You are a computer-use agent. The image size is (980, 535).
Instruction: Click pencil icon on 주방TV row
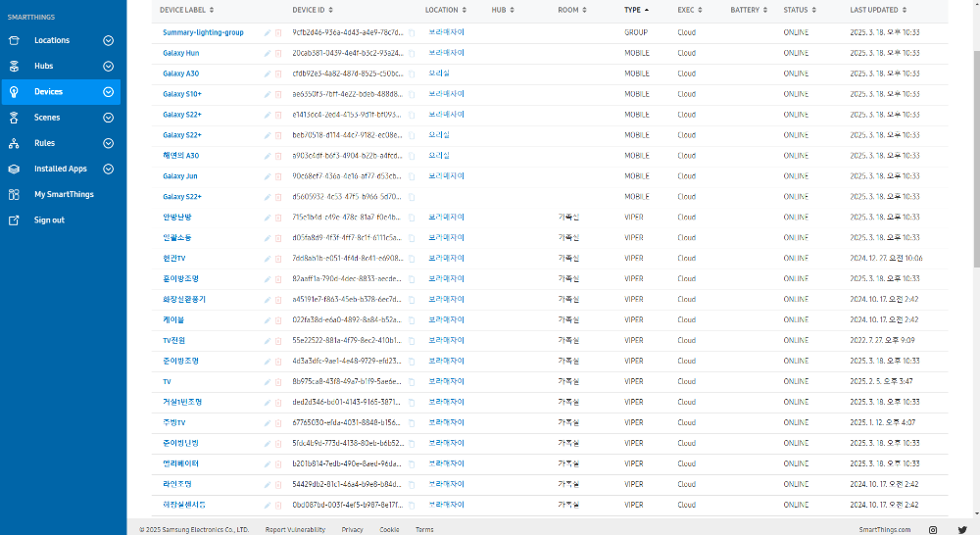click(267, 423)
